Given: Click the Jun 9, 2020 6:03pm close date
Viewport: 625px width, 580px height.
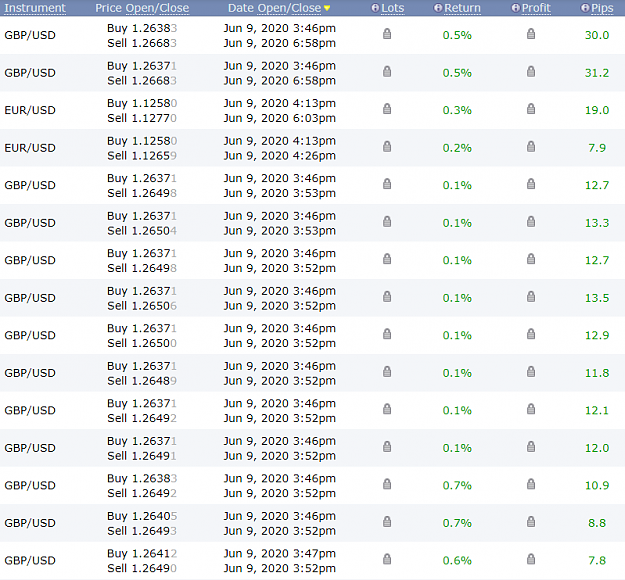Looking at the screenshot, I should [x=279, y=118].
